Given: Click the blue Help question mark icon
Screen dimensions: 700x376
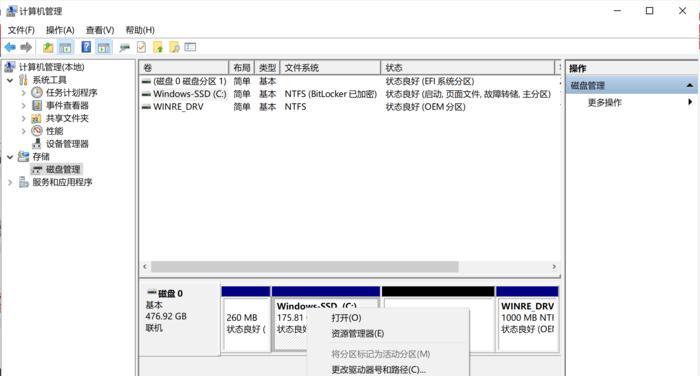Looking at the screenshot, I should pos(86,47).
